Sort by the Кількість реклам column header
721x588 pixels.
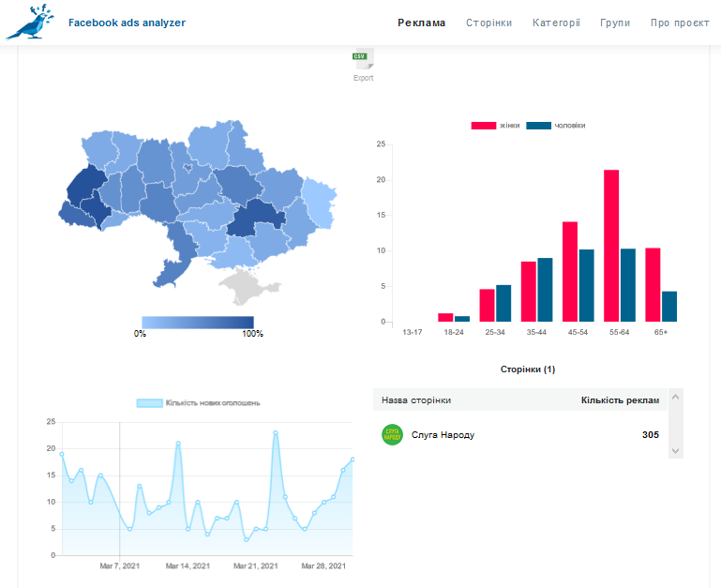click(619, 400)
